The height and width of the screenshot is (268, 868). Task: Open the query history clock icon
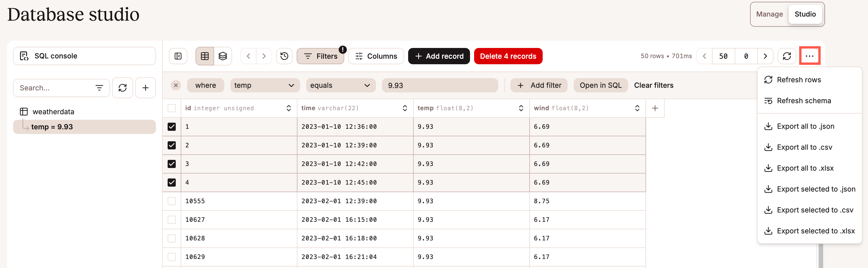pyautogui.click(x=284, y=56)
